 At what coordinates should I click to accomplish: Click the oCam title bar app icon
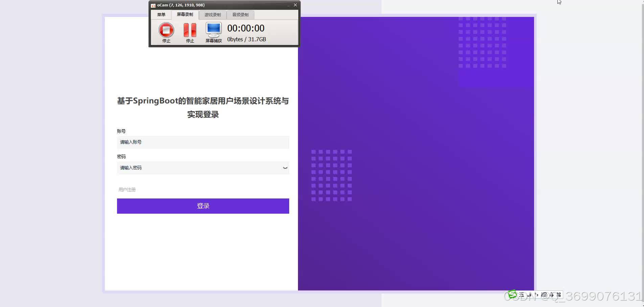click(x=153, y=5)
